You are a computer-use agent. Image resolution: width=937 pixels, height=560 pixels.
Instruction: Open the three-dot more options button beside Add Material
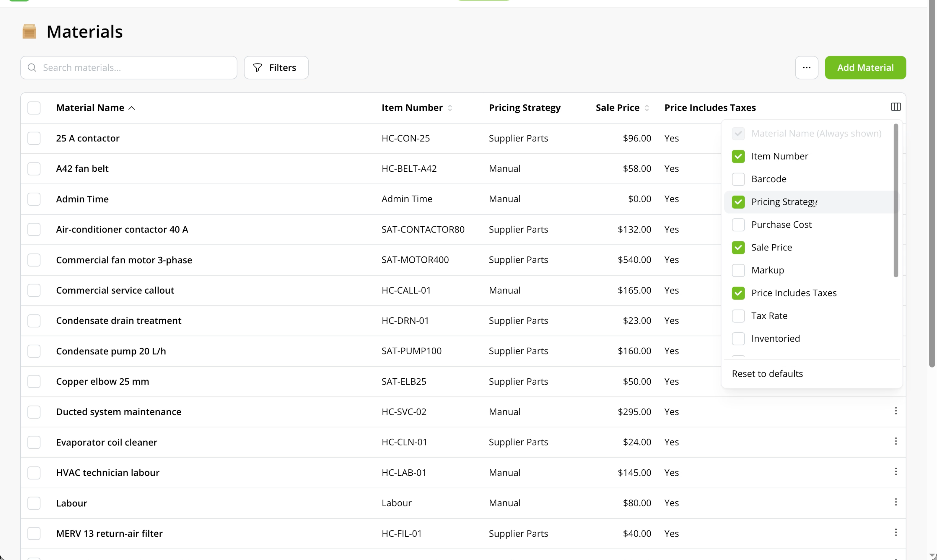(x=807, y=68)
